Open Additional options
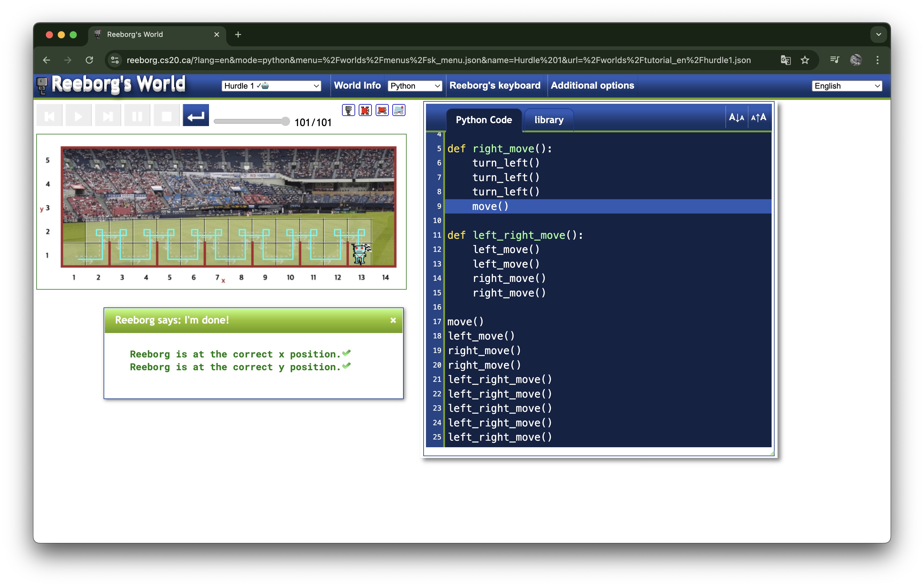 tap(592, 86)
